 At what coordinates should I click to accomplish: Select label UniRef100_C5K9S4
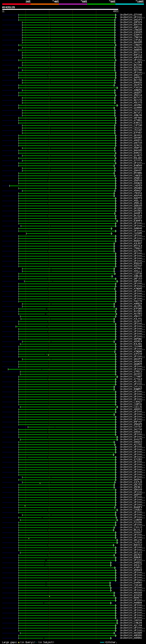tap(131, 193)
